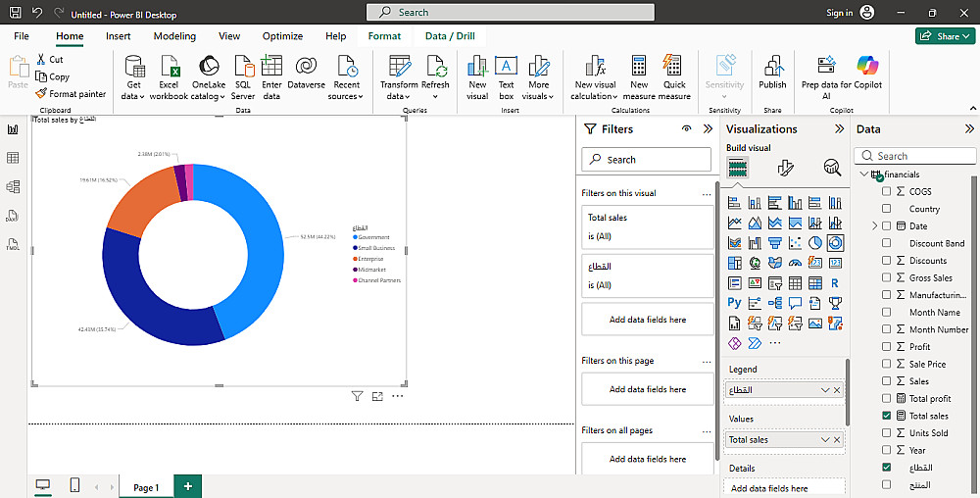Tick the Country field checkbox
The height and width of the screenshot is (498, 980).
coord(887,209)
